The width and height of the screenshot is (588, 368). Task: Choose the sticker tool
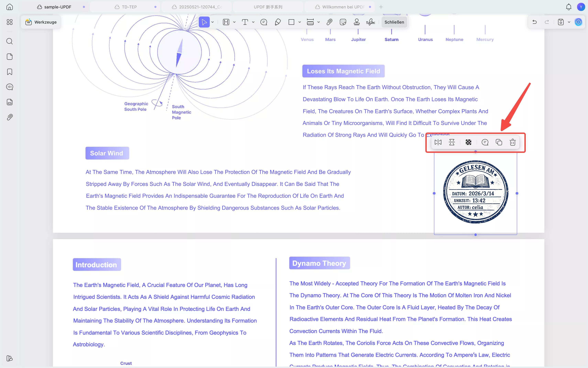(343, 22)
